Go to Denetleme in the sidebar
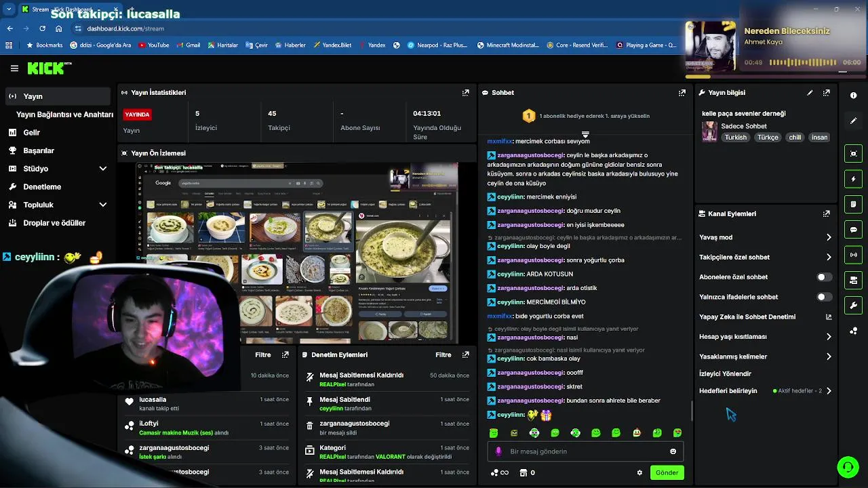Image resolution: width=868 pixels, height=488 pixels. [58, 187]
